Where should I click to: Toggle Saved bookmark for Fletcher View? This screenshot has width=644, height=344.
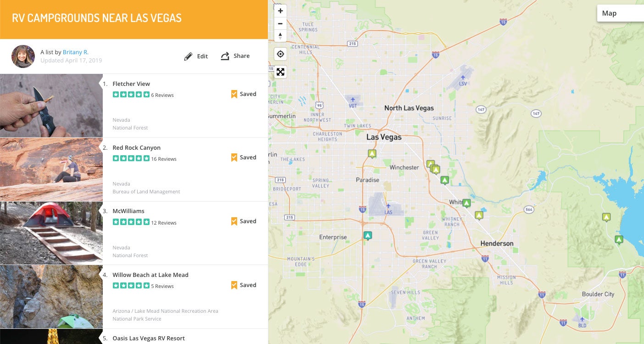[244, 94]
